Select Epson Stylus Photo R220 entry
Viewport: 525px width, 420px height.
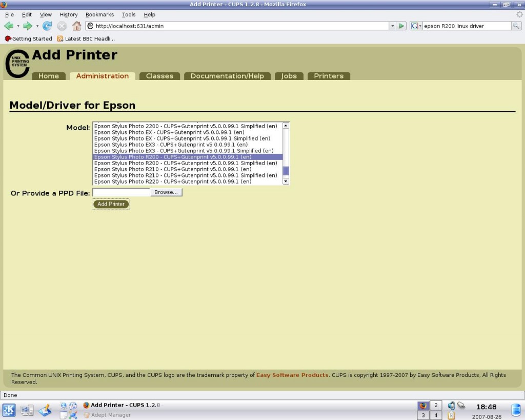[x=188, y=182]
